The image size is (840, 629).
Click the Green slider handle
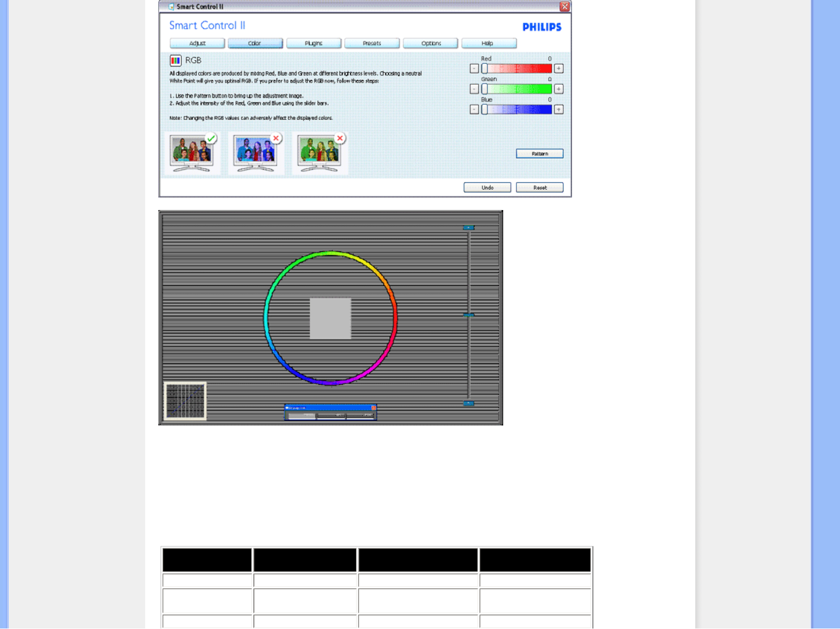tap(484, 89)
